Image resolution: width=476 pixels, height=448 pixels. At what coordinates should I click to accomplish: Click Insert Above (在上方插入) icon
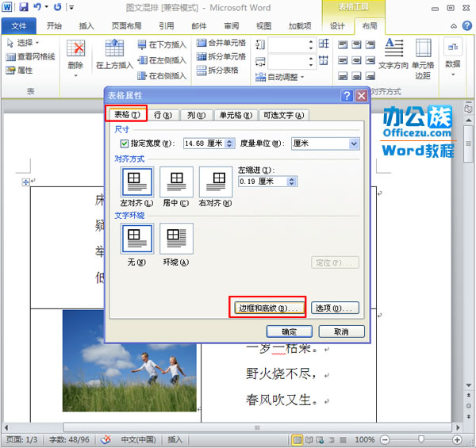coord(114,48)
